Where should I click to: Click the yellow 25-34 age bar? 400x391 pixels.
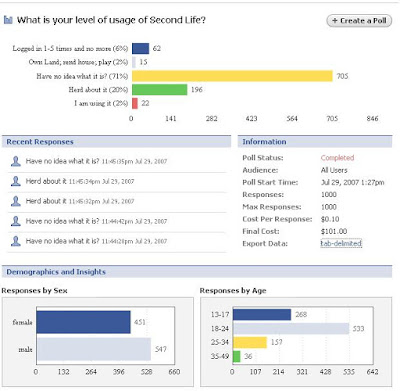point(250,342)
